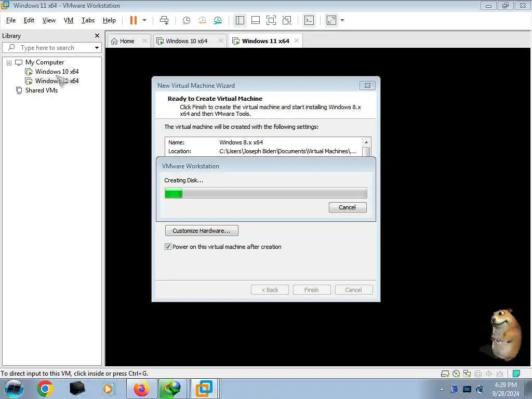532x399 pixels.
Task: Select Windows 11 x64 in the Library tree
Action: pyautogui.click(x=57, y=81)
